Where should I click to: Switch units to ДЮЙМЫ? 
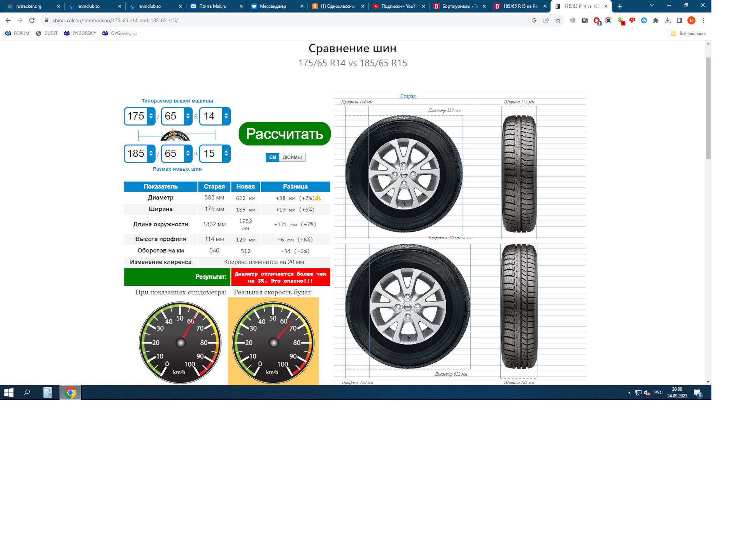point(292,157)
